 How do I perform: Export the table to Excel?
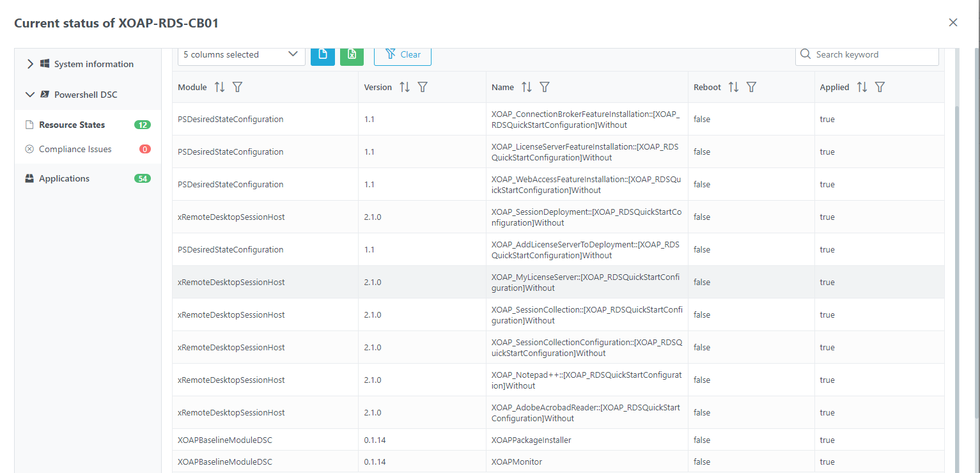pos(352,56)
